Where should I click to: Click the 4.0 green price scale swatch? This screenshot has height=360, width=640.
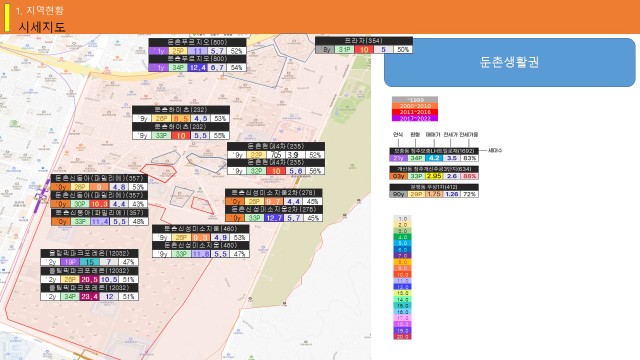[x=402, y=237]
